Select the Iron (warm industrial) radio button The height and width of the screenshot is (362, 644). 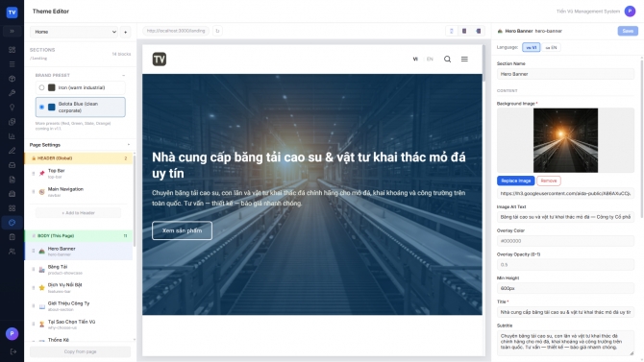41,87
